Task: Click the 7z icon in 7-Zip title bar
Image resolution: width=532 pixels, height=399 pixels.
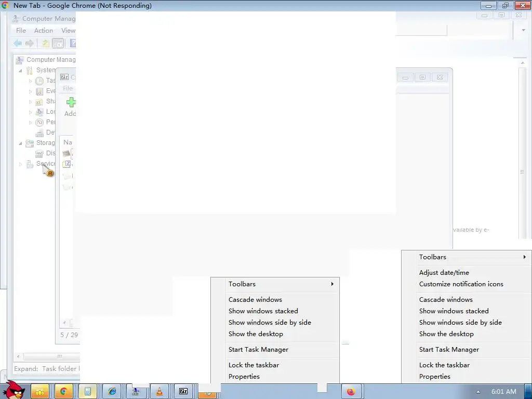Action: pos(64,77)
